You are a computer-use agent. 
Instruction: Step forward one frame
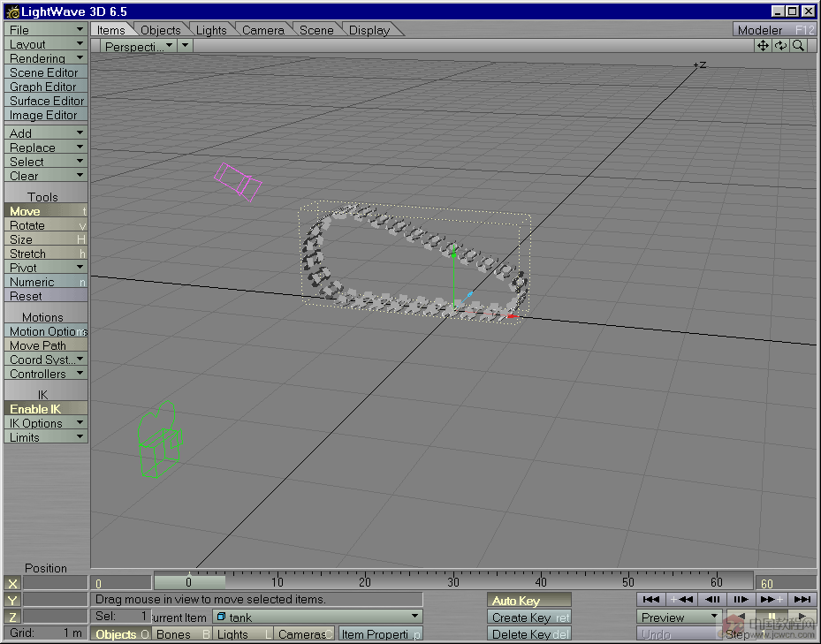741,599
